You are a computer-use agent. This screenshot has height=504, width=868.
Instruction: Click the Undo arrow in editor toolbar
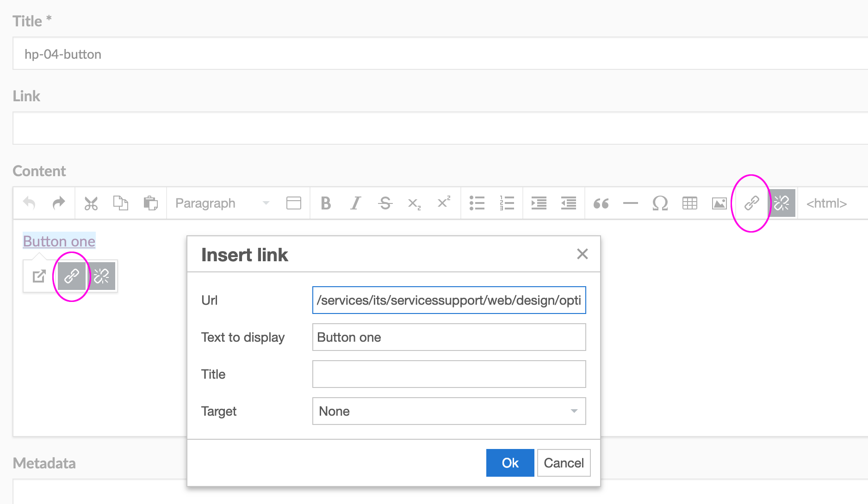(x=30, y=203)
